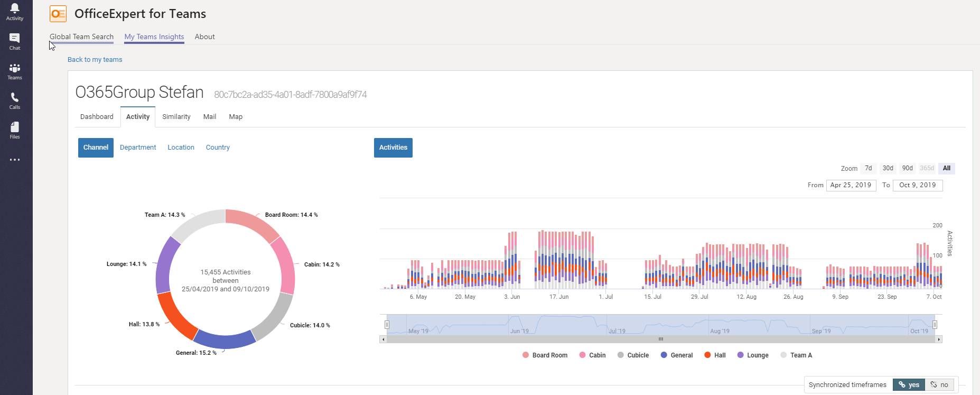Click the right scroll arrow under chart navigator
The height and width of the screenshot is (395, 980).
[x=939, y=339]
